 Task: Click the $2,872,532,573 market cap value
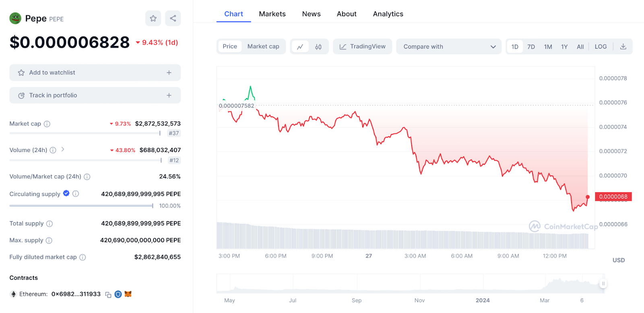click(x=158, y=124)
